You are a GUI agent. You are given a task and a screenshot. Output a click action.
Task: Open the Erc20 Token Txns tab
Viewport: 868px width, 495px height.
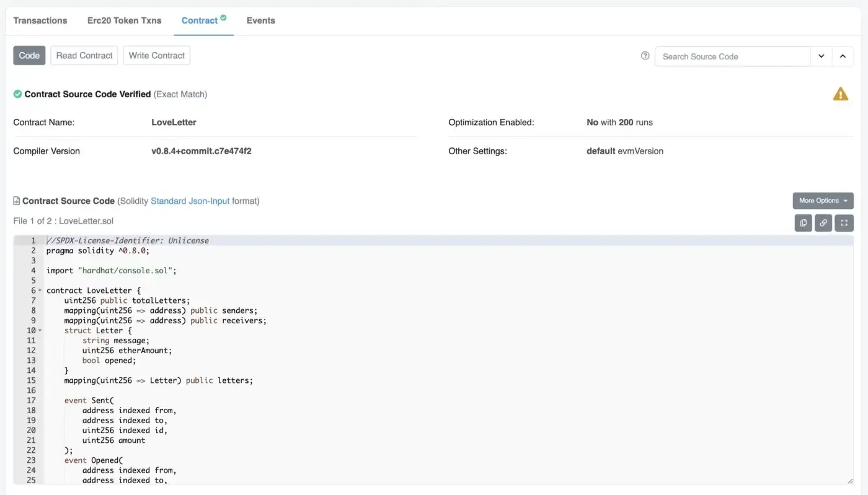124,20
